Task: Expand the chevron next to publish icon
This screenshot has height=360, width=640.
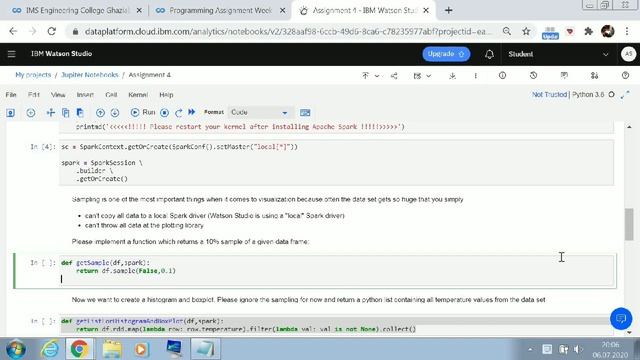Action: pos(377,76)
